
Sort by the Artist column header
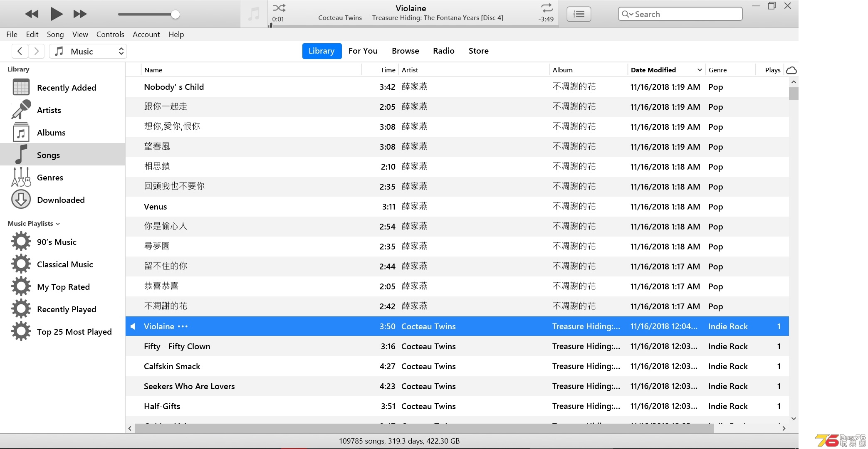[474, 70]
